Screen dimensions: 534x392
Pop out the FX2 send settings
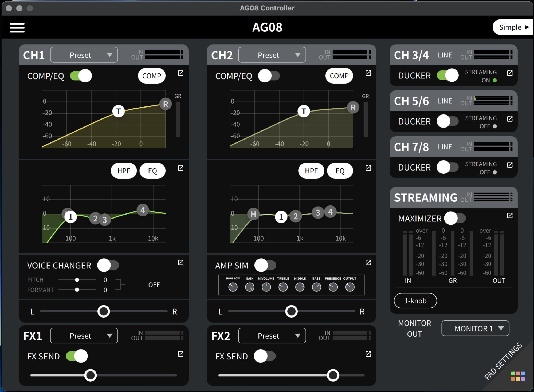[368, 354]
